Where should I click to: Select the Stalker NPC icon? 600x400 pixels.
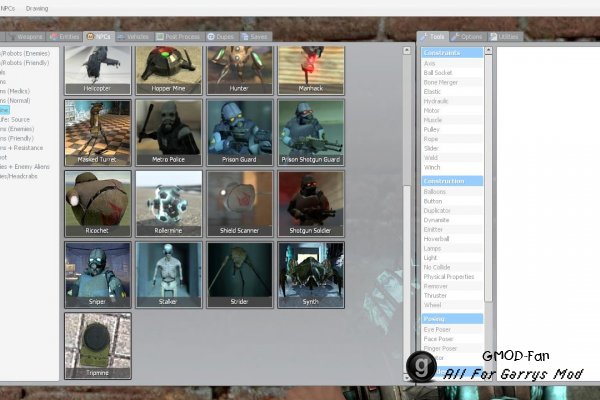pos(169,275)
